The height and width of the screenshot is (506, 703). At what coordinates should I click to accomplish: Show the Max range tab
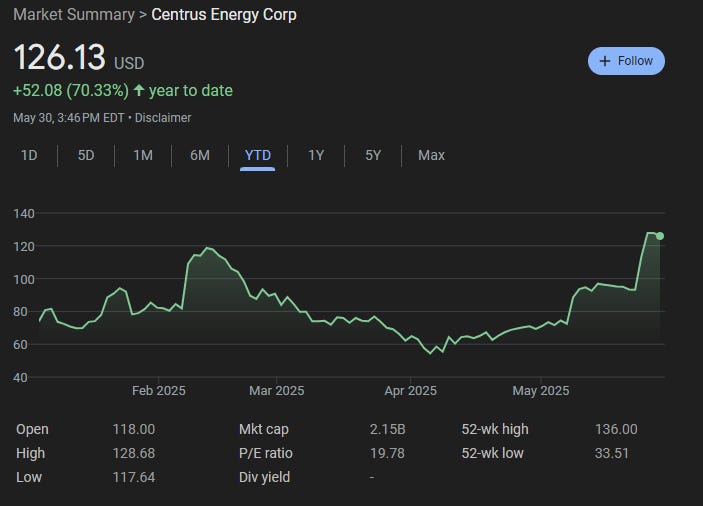pos(431,156)
